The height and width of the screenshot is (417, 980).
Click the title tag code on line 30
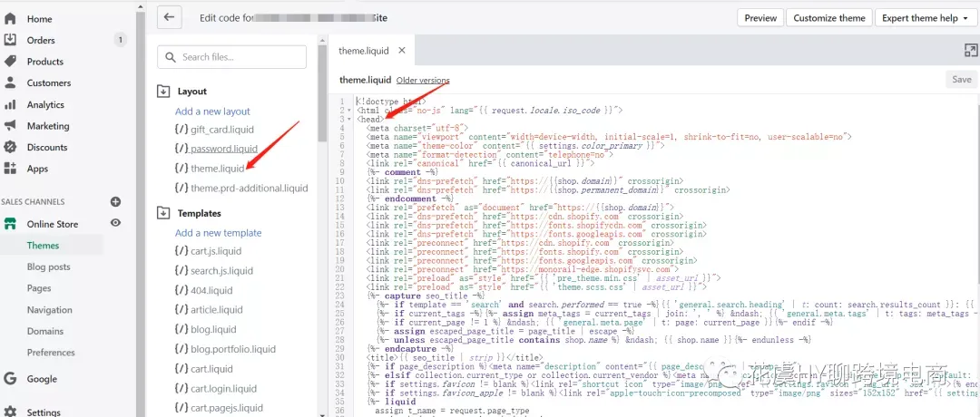(x=455, y=358)
